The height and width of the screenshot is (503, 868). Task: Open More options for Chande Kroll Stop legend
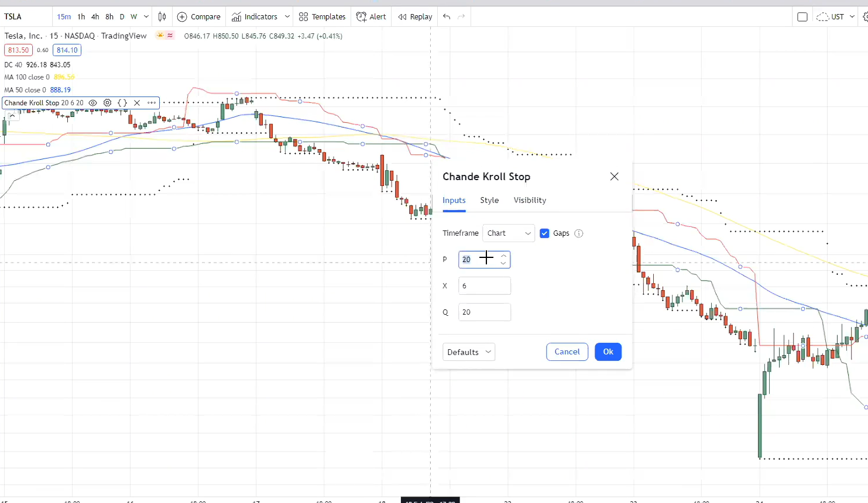tap(152, 103)
